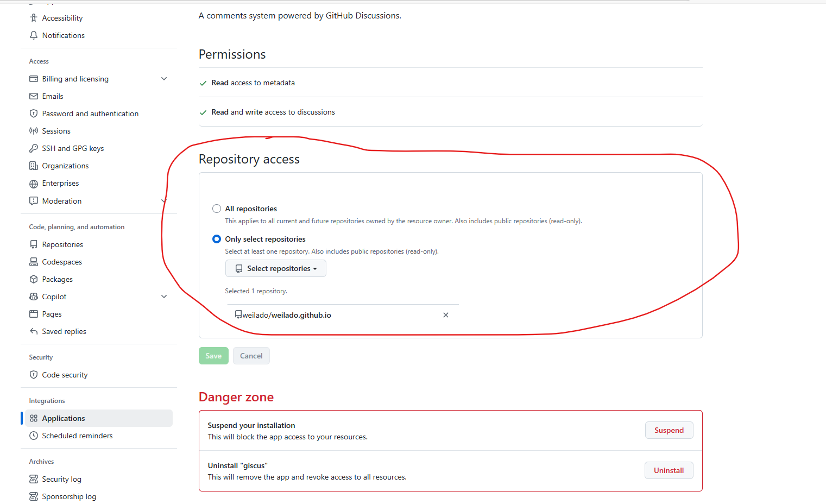
Task: Click the Accessibility person icon
Action: point(34,18)
